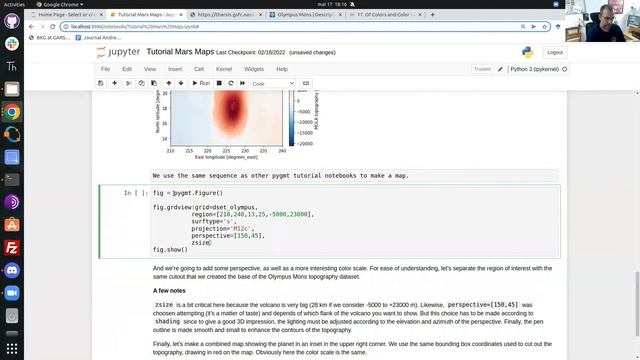Open the File menu in Jupyter
The width and height of the screenshot is (640, 360).
(x=105, y=69)
